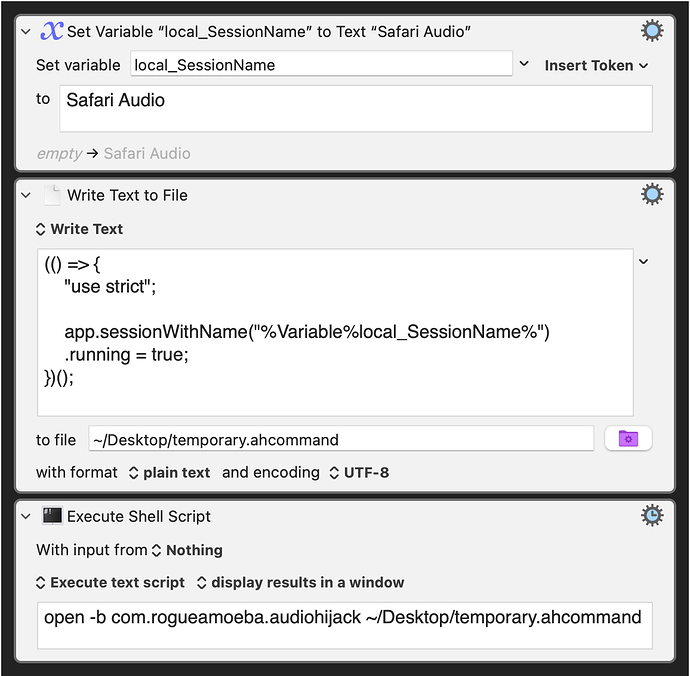The width and height of the screenshot is (690, 676).
Task: Open gear menu for Write Text to File action
Action: click(x=652, y=195)
